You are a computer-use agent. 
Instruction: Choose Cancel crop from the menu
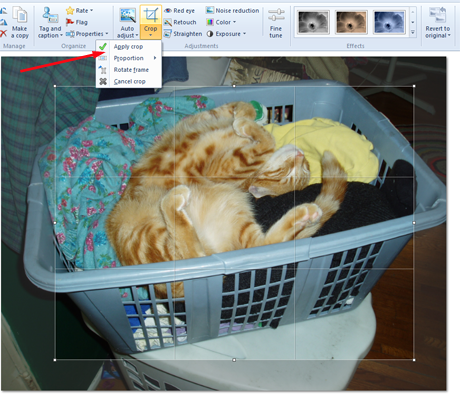click(129, 81)
